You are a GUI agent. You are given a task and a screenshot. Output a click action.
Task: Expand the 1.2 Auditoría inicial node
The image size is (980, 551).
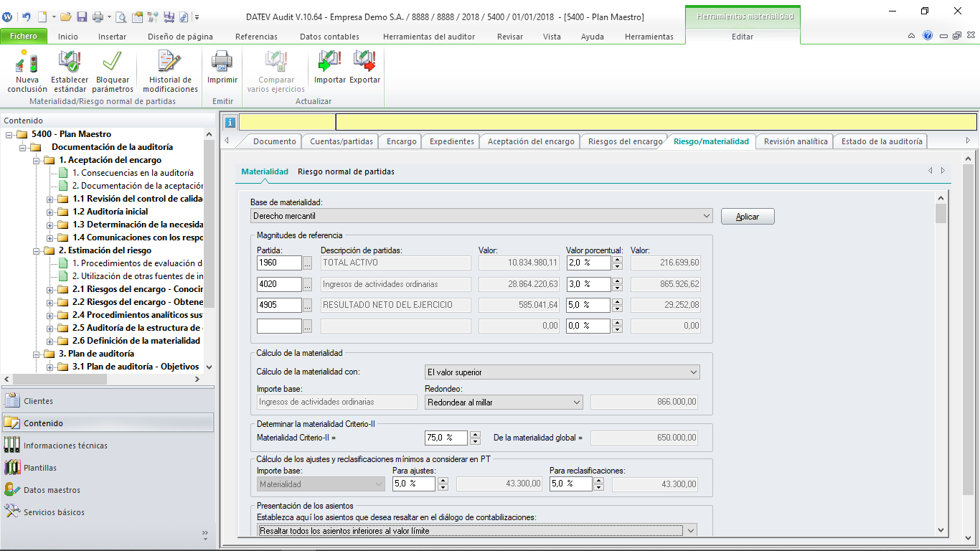(x=50, y=212)
